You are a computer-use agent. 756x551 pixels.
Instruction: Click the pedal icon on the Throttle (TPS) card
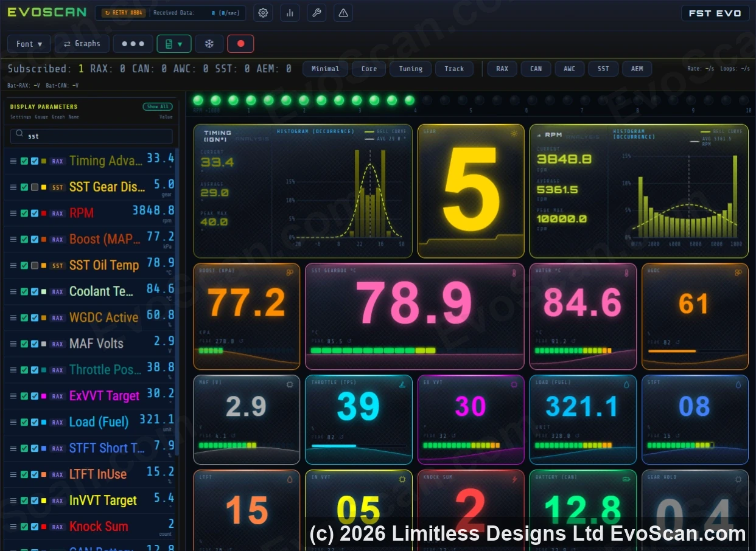click(402, 384)
